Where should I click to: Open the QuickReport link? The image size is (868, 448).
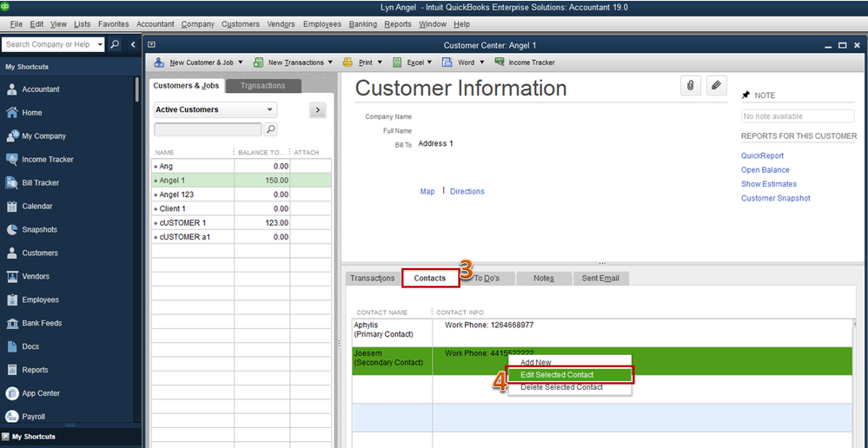762,156
